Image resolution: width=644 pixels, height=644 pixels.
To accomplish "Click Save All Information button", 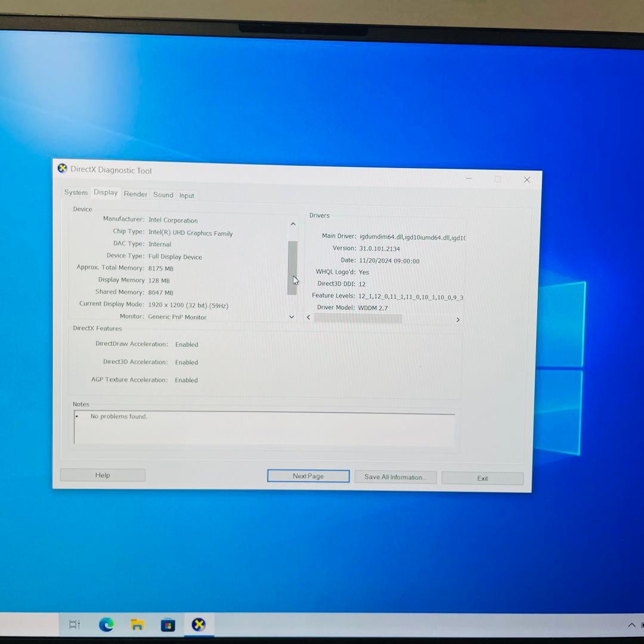I will 395,477.
